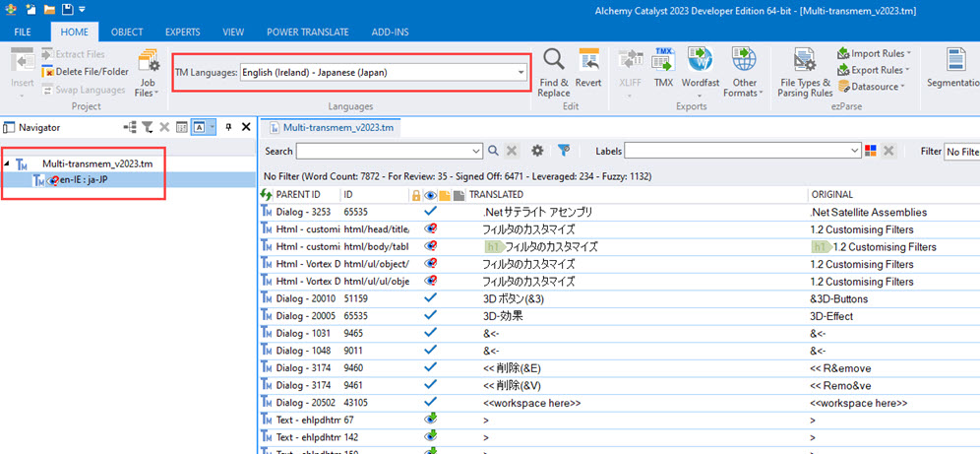Click the label colors swatch icon
This screenshot has height=454, width=980.
[871, 151]
